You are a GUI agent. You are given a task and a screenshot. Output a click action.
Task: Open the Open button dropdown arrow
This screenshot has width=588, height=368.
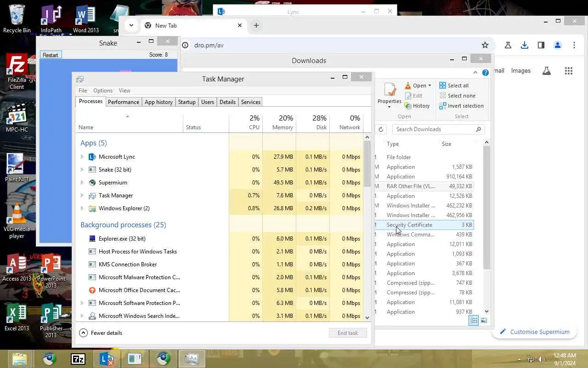430,86
